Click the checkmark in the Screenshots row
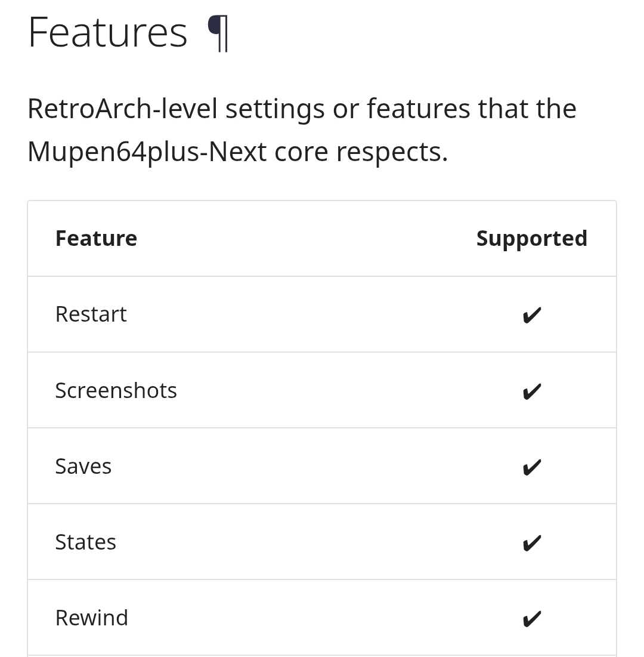Image resolution: width=644 pixels, height=657 pixels. pos(531,391)
